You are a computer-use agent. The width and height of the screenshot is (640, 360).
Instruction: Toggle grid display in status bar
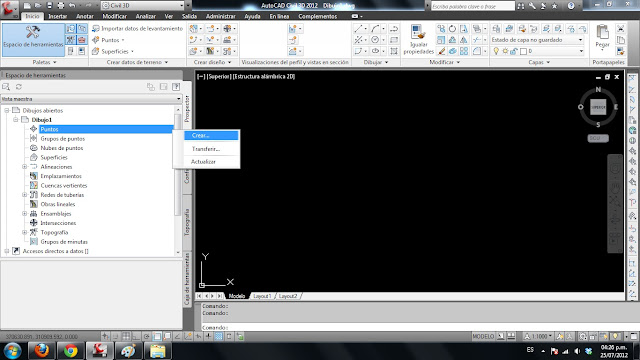click(126, 336)
